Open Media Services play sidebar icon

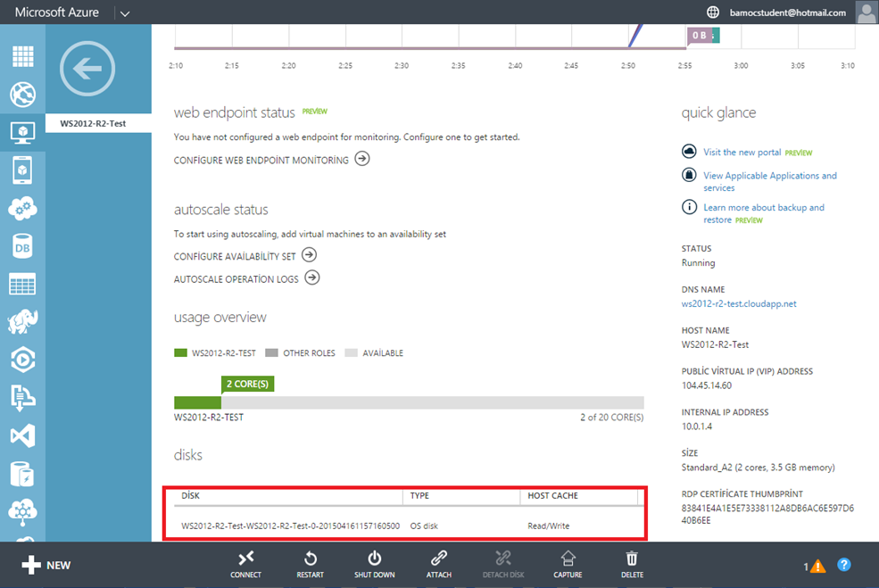point(22,360)
